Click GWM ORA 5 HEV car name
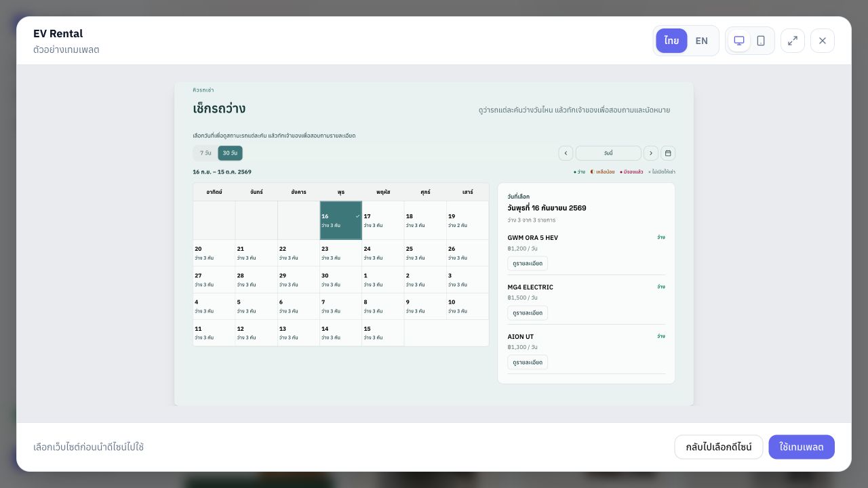The width and height of the screenshot is (868, 488). pyautogui.click(x=533, y=238)
